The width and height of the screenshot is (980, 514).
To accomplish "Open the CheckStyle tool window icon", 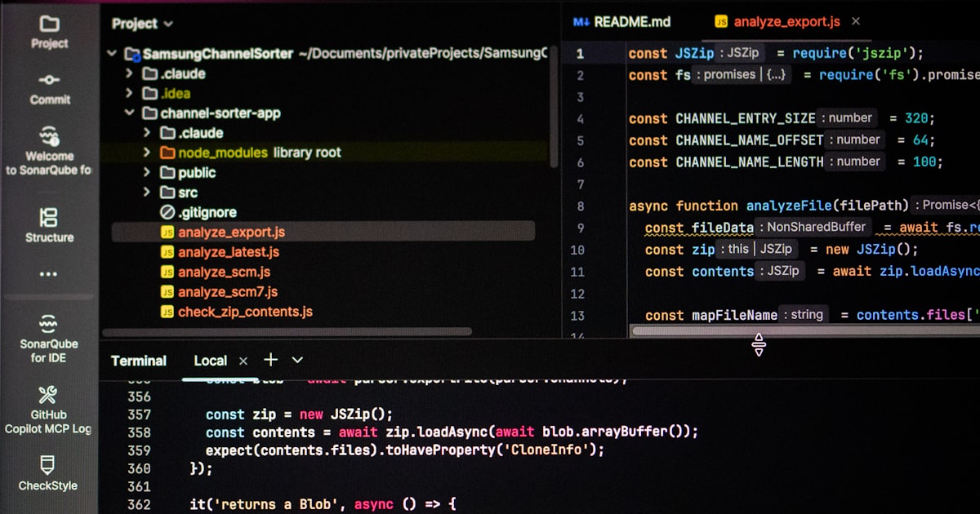I will [48, 465].
